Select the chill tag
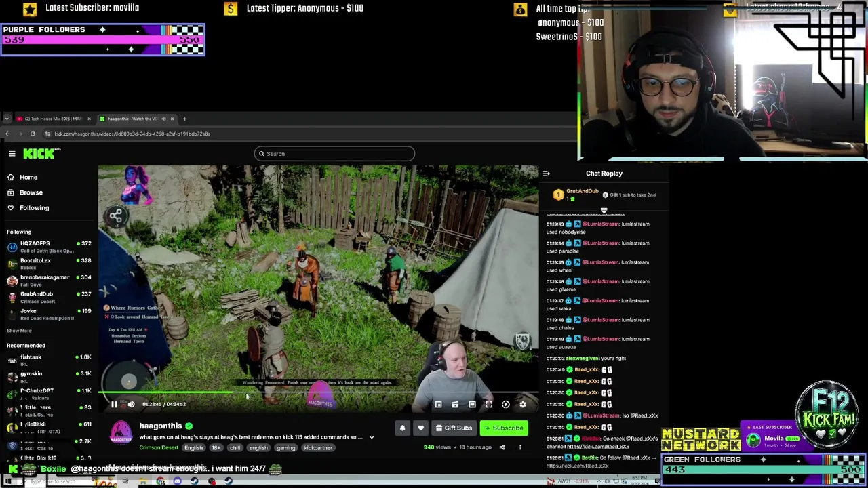 pyautogui.click(x=235, y=448)
